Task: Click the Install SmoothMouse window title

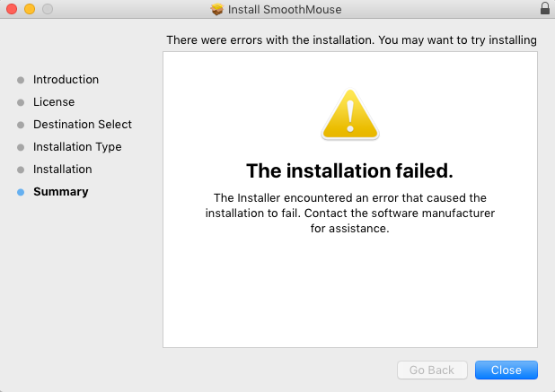Action: pos(285,10)
